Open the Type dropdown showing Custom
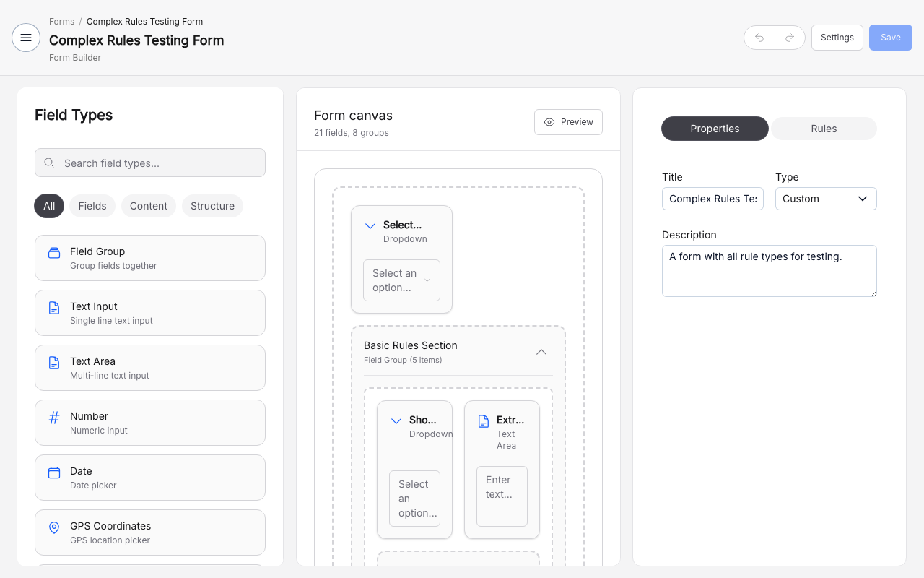 point(826,199)
